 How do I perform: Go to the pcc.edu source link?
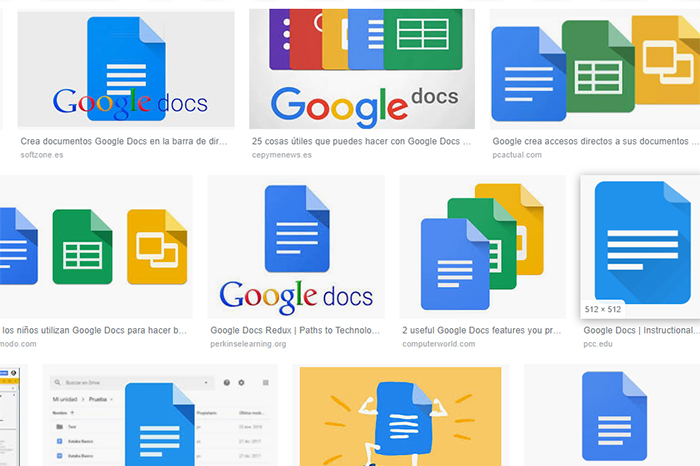click(599, 343)
